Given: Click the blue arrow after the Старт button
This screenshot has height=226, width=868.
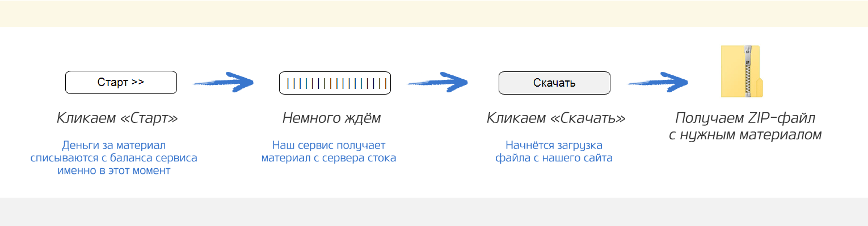Looking at the screenshot, I should click(x=224, y=81).
